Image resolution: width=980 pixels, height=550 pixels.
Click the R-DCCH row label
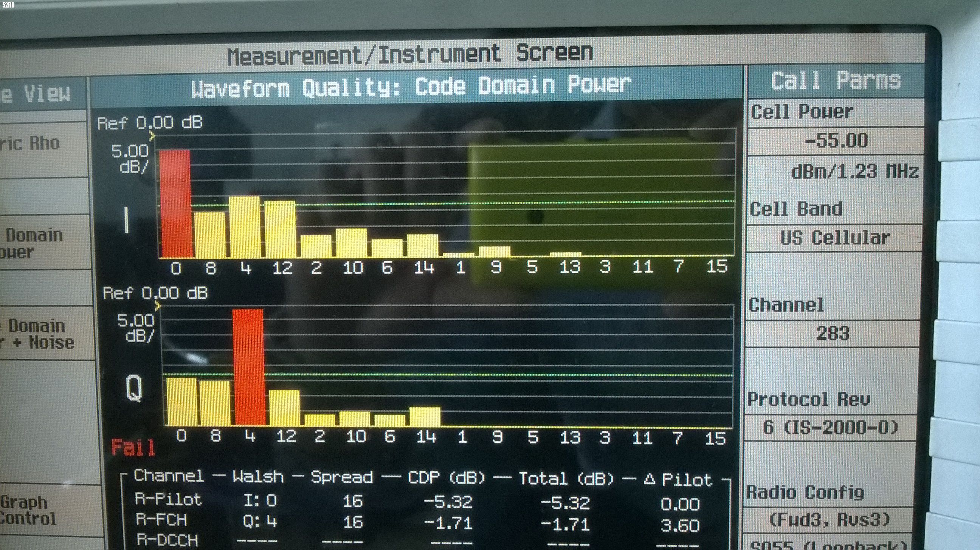coord(167,540)
